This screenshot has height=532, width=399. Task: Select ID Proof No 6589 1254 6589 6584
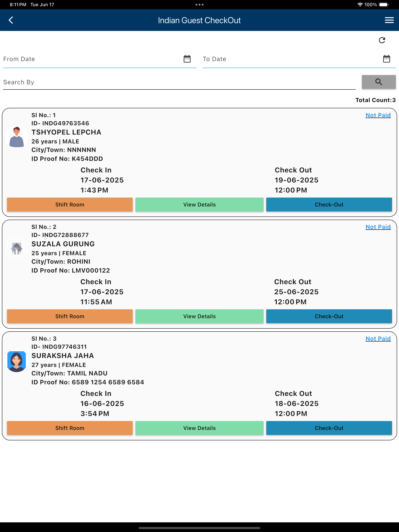pyautogui.click(x=88, y=382)
